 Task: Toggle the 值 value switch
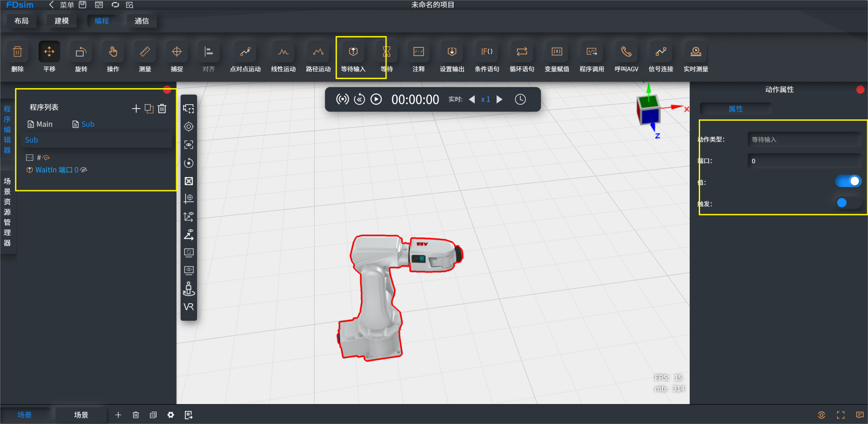click(848, 181)
